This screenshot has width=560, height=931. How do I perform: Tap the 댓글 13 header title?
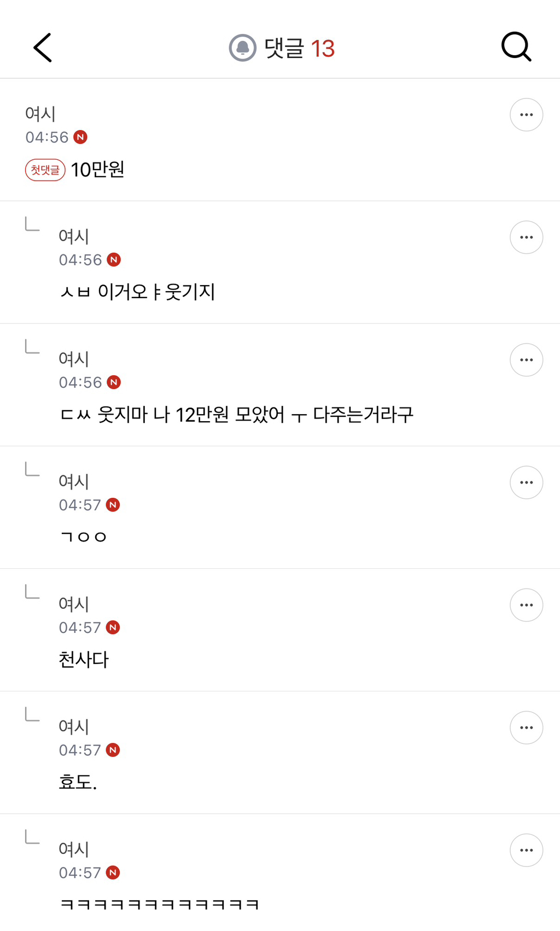tap(299, 48)
